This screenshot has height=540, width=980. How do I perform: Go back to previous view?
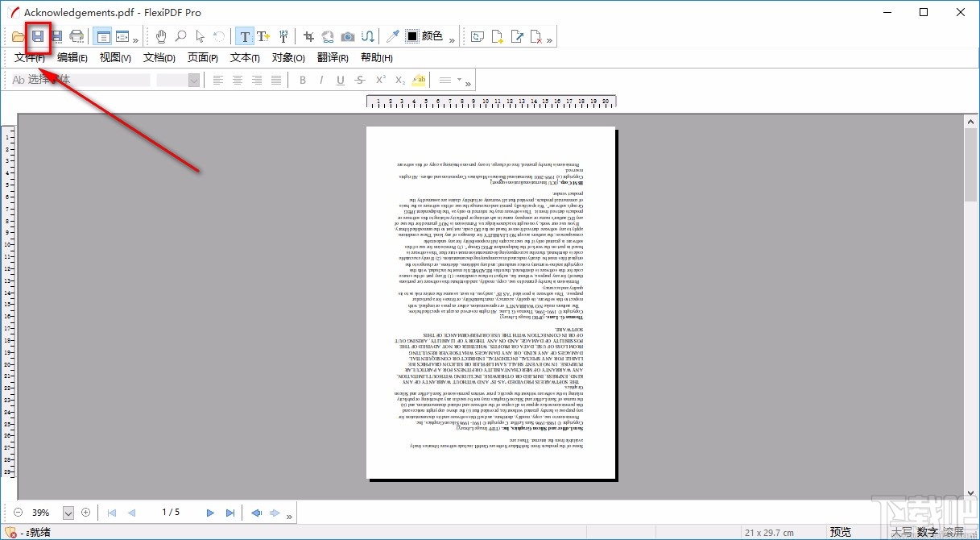click(x=256, y=513)
